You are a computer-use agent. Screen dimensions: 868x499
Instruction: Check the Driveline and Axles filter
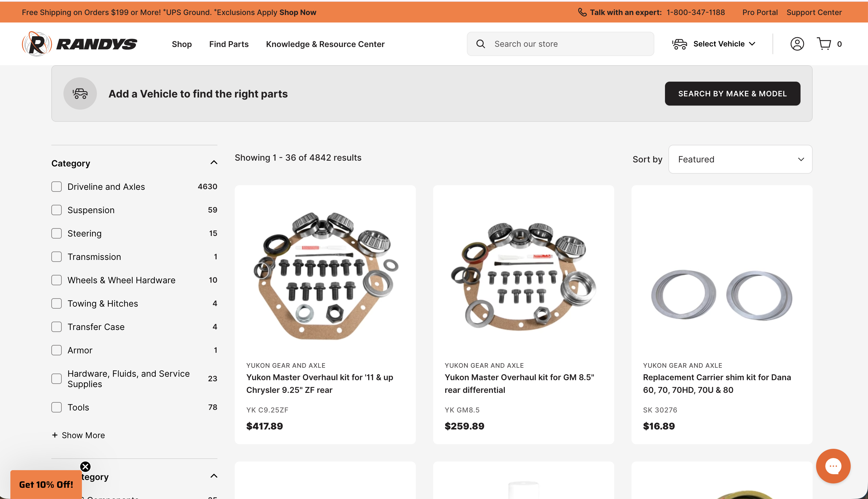point(57,187)
